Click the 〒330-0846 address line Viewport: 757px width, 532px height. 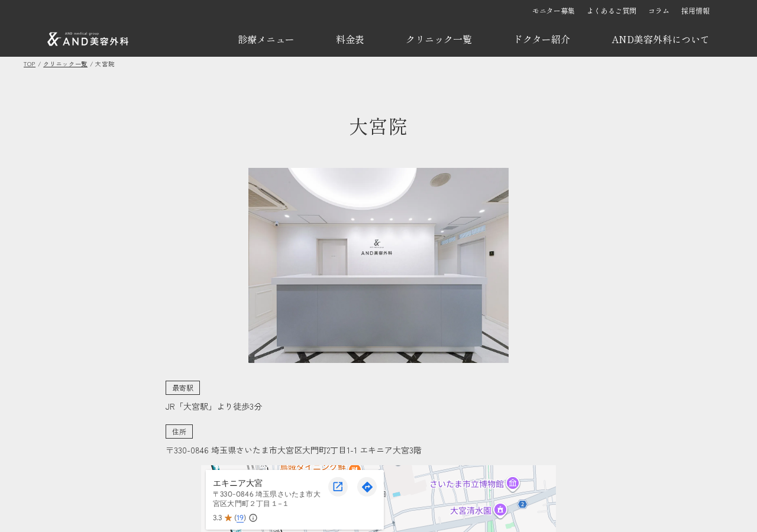point(293,450)
